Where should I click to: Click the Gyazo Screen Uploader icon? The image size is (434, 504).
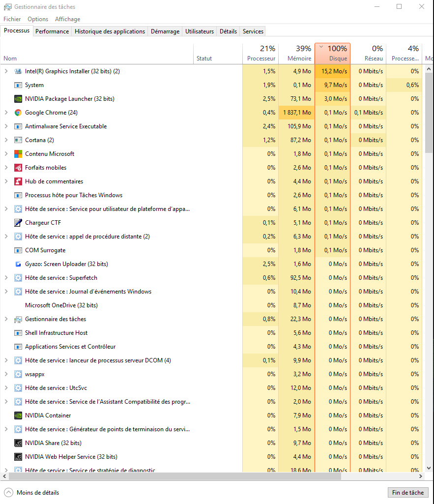point(18,264)
